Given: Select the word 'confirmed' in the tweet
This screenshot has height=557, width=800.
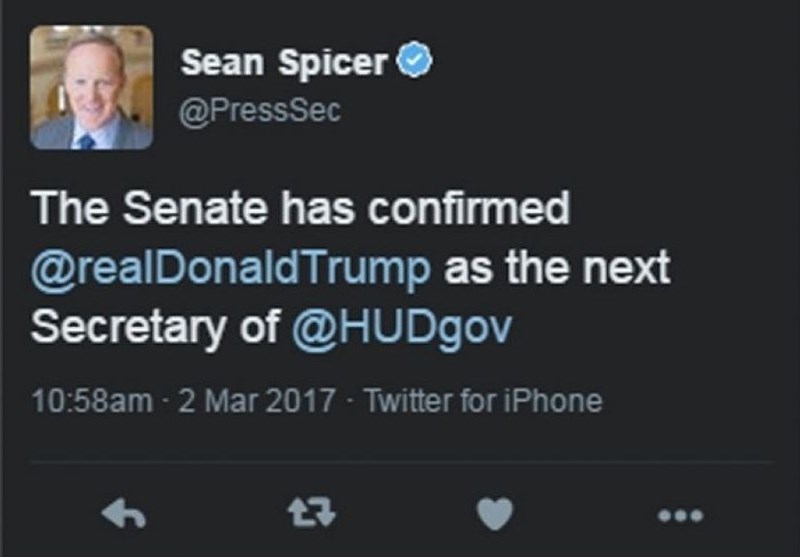Looking at the screenshot, I should point(468,208).
